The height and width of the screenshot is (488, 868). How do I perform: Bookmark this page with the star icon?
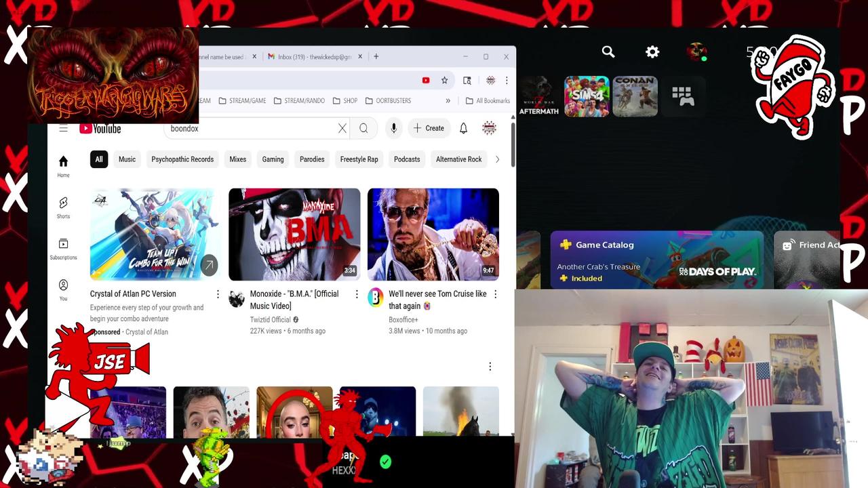tap(444, 80)
